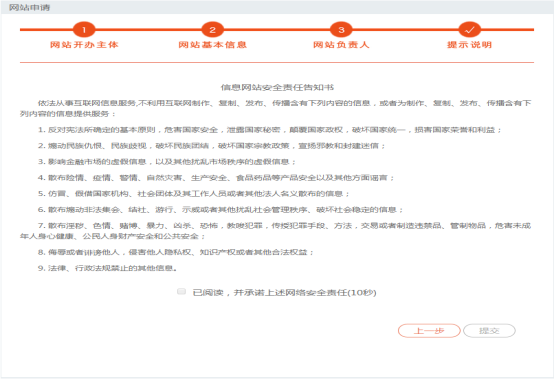The image size is (554, 379).
Task: Click progress line between step 3 and checkmark
Action: tap(405, 30)
